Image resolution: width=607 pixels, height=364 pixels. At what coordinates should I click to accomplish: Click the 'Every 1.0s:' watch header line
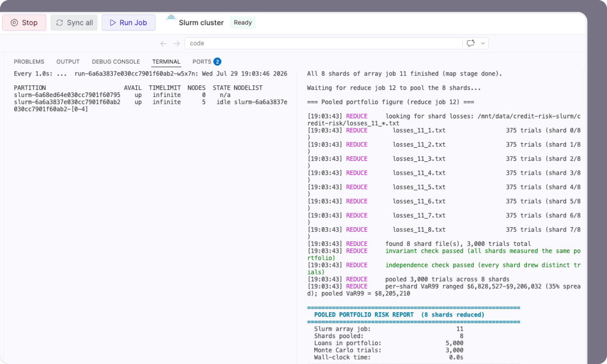click(150, 74)
